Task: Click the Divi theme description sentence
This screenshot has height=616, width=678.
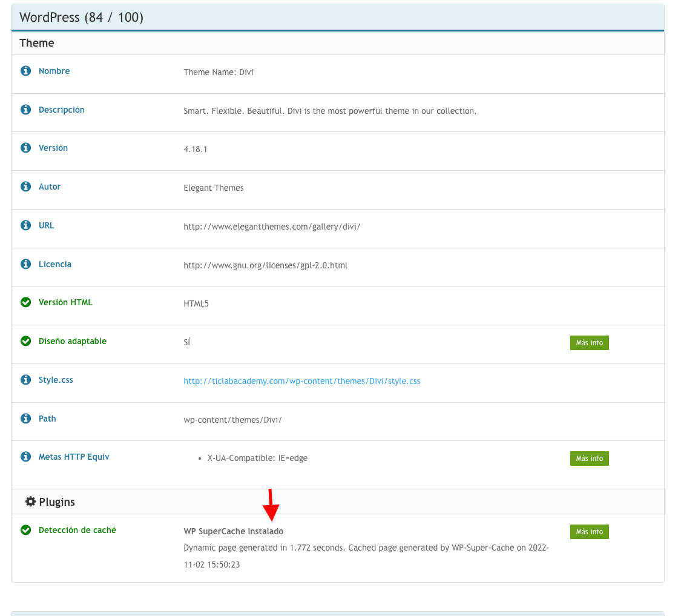Action: 330,111
